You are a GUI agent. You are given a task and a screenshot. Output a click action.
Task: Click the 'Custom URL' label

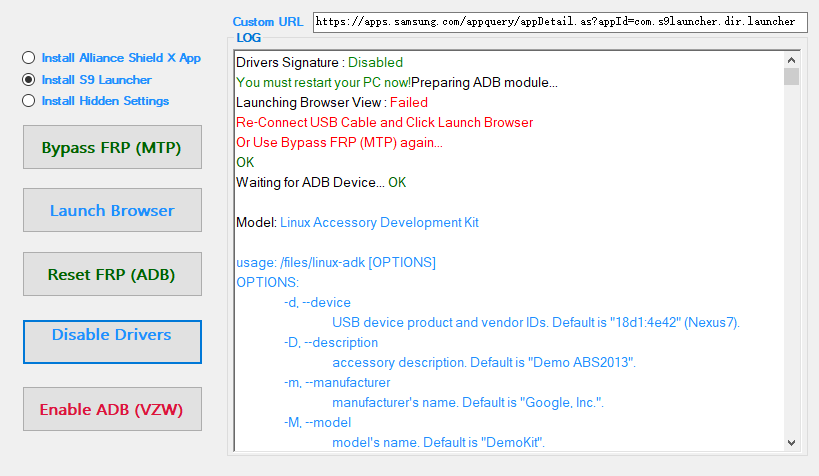tap(267, 22)
